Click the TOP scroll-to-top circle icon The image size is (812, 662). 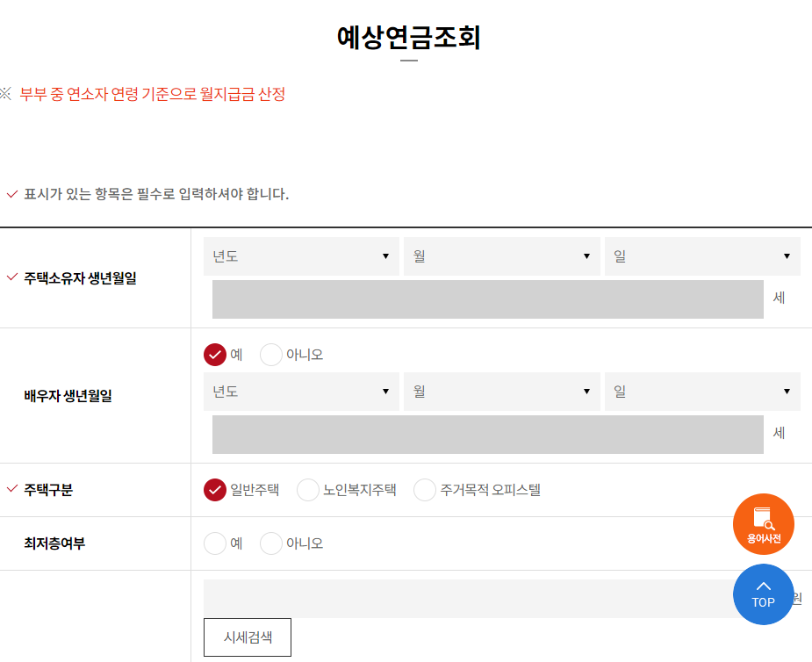coord(762,594)
